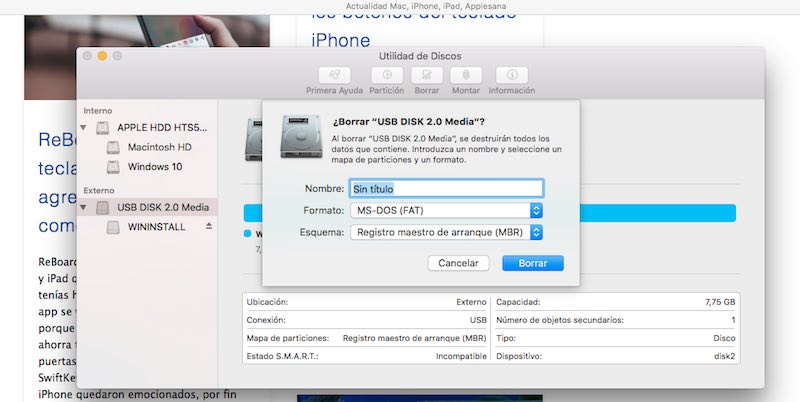Select WININSTALL in the sidebar
The width and height of the screenshot is (800, 402).
[x=157, y=227]
